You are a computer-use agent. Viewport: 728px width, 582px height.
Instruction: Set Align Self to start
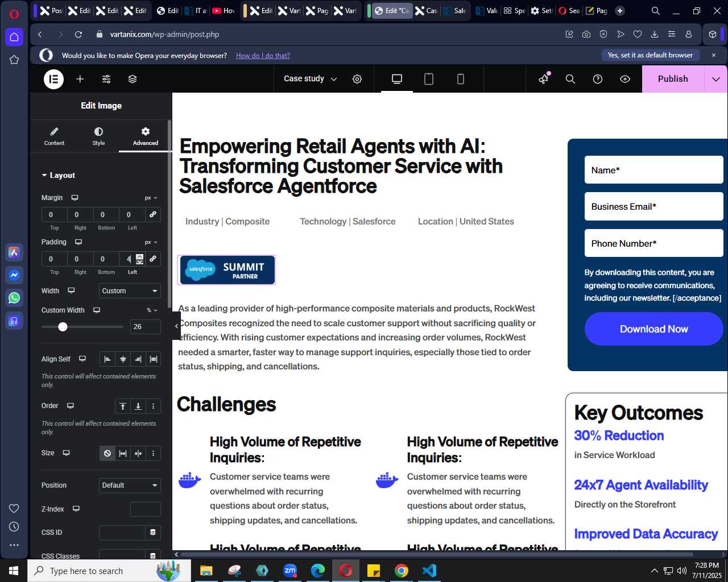click(x=107, y=359)
